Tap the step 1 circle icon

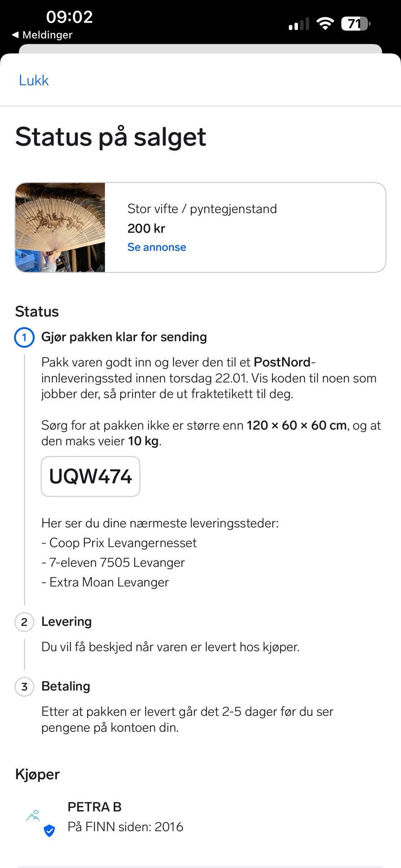coord(24,337)
